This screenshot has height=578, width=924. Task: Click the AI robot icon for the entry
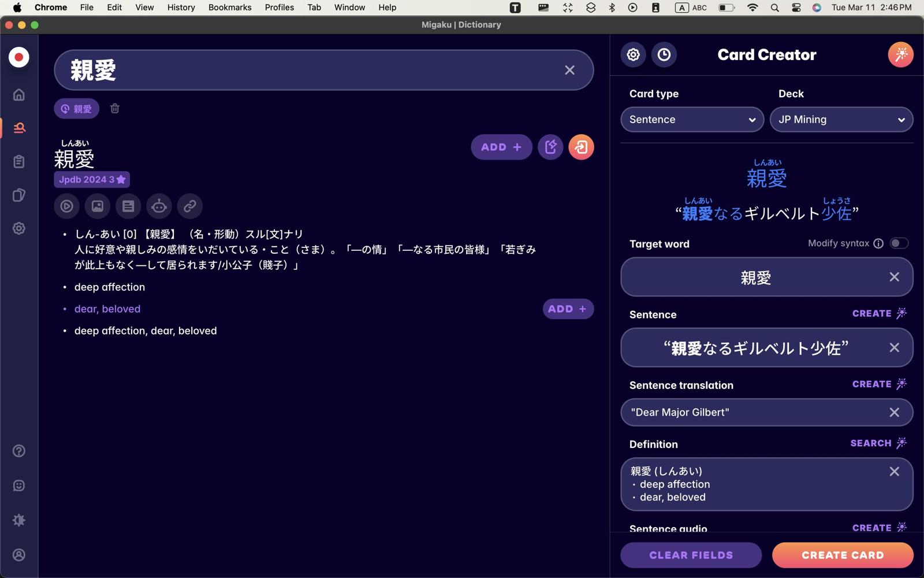[x=159, y=206]
